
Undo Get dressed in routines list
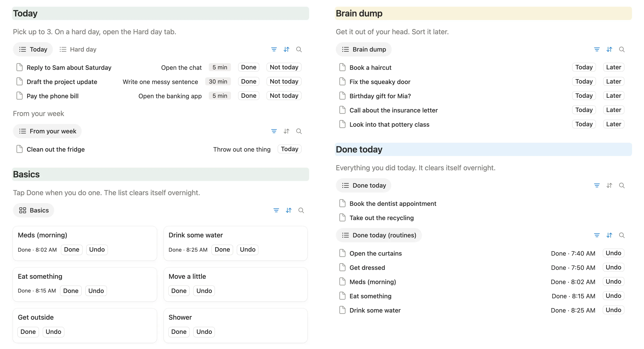tap(613, 267)
